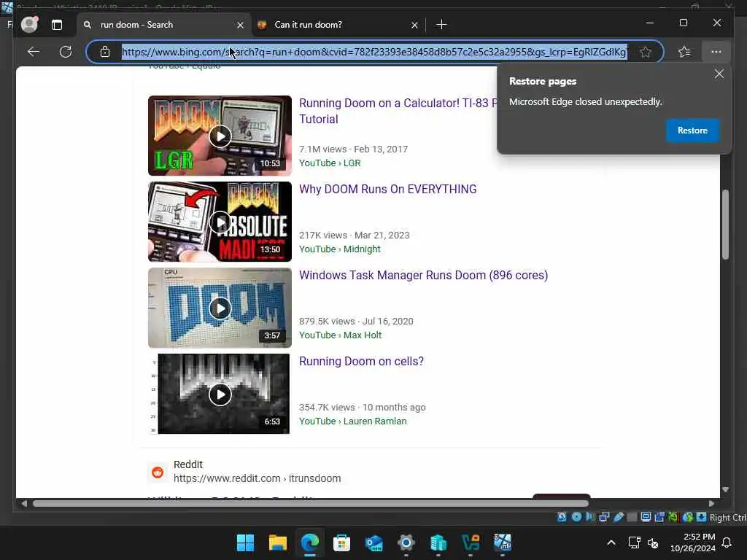This screenshot has width=747, height=560.
Task: Click 'YouTube › Midnight' source text
Action: click(340, 249)
